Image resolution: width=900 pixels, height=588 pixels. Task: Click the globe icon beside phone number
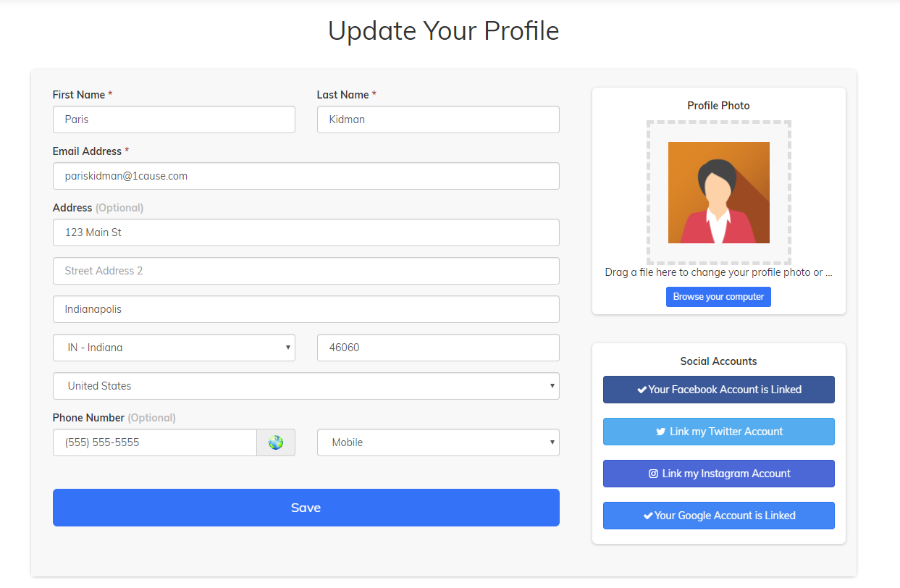(x=276, y=442)
